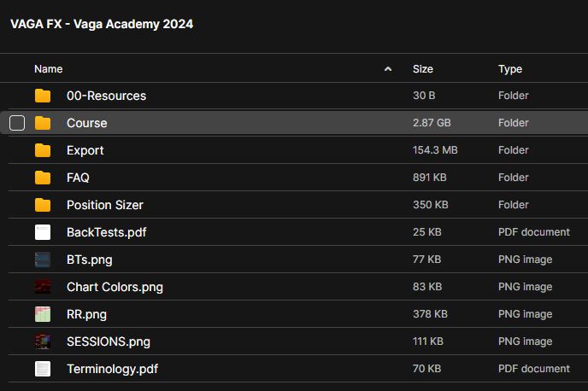The image size is (588, 391).
Task: Toggle sort direction arrow in Name header
Action: pyautogui.click(x=388, y=69)
